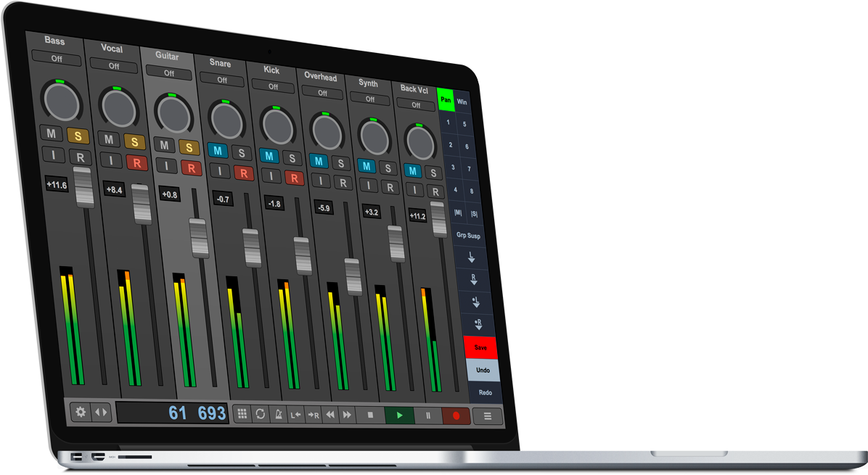The width and height of the screenshot is (868, 475).
Task: Click the Bass channel volume fader
Action: point(83,187)
